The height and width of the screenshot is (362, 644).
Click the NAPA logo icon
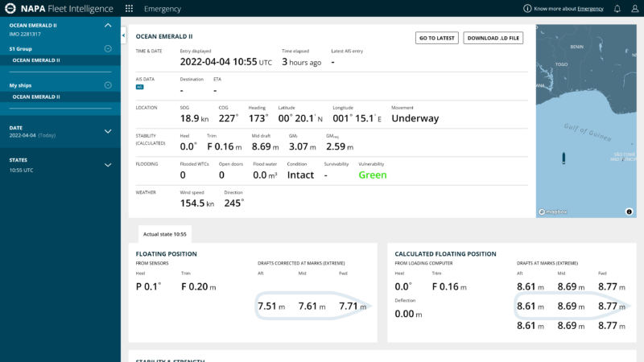(10, 8)
